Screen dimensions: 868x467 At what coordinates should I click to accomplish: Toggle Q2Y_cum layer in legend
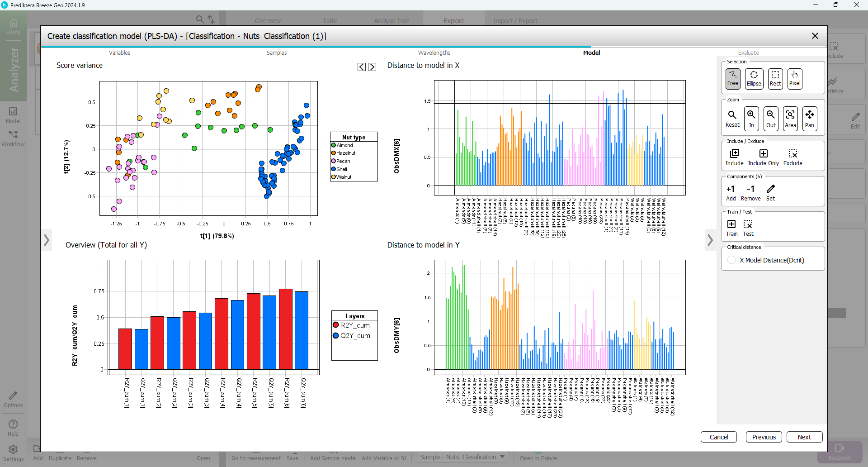click(336, 336)
